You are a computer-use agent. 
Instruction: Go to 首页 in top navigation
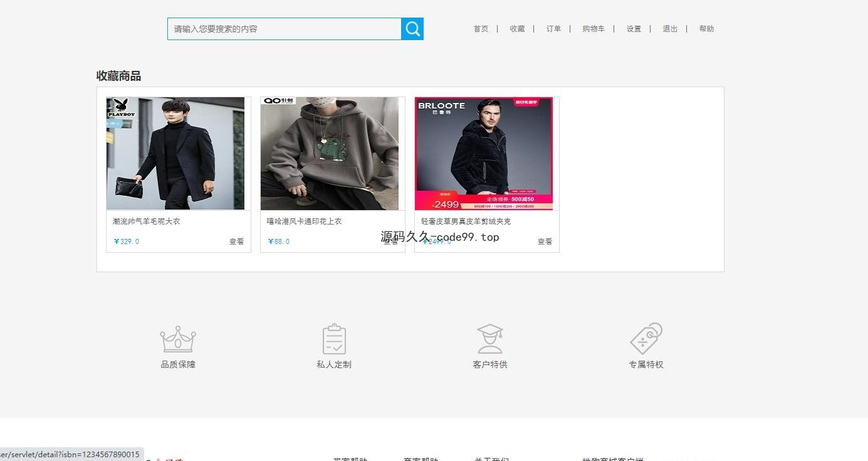tap(481, 29)
